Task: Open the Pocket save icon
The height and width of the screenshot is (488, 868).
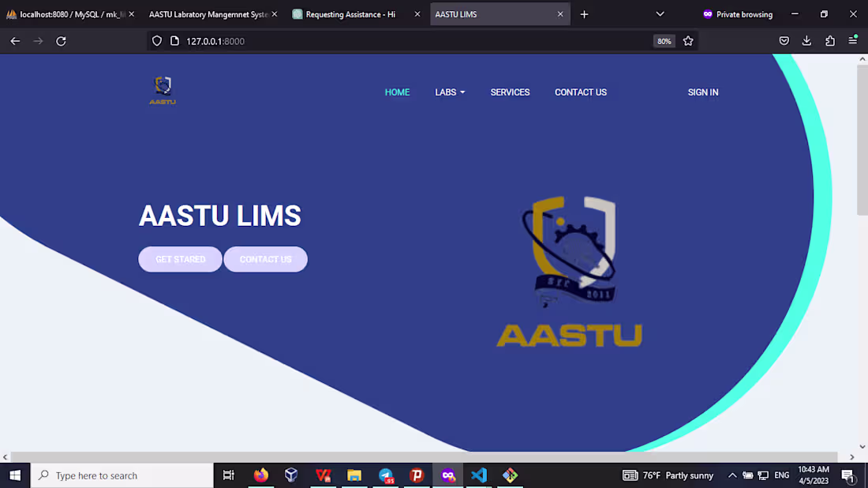Action: coord(784,41)
